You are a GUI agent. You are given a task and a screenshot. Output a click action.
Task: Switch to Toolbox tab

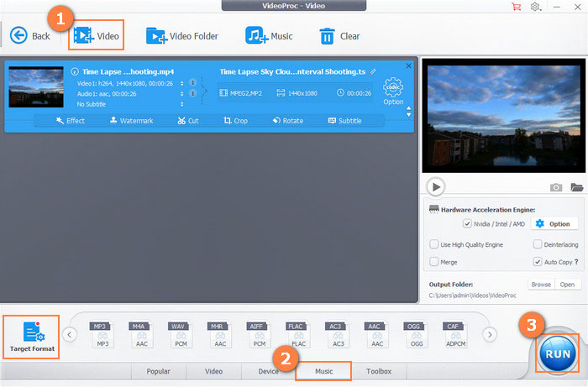click(379, 371)
